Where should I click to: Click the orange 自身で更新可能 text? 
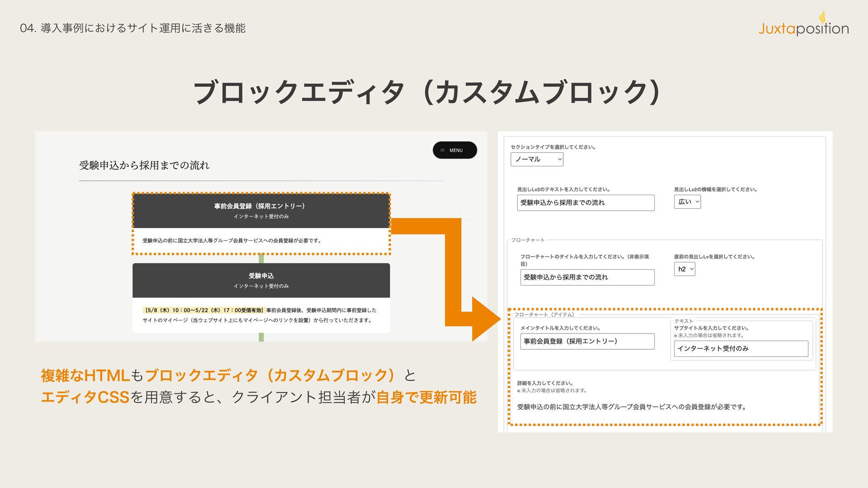(426, 397)
